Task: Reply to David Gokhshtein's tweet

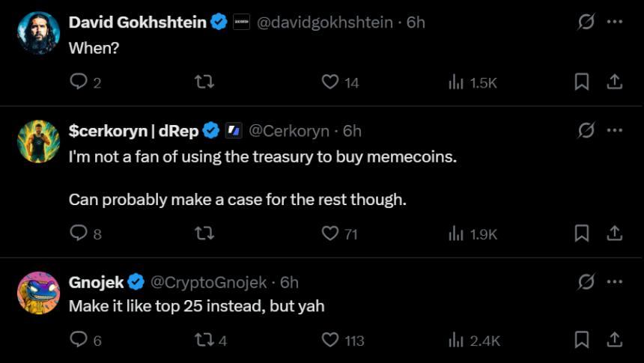Action: click(x=79, y=82)
